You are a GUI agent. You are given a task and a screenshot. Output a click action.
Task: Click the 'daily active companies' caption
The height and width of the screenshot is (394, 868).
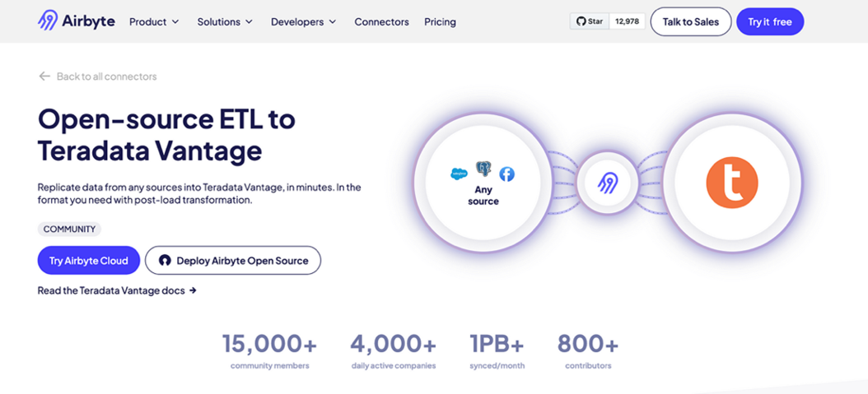(x=394, y=366)
